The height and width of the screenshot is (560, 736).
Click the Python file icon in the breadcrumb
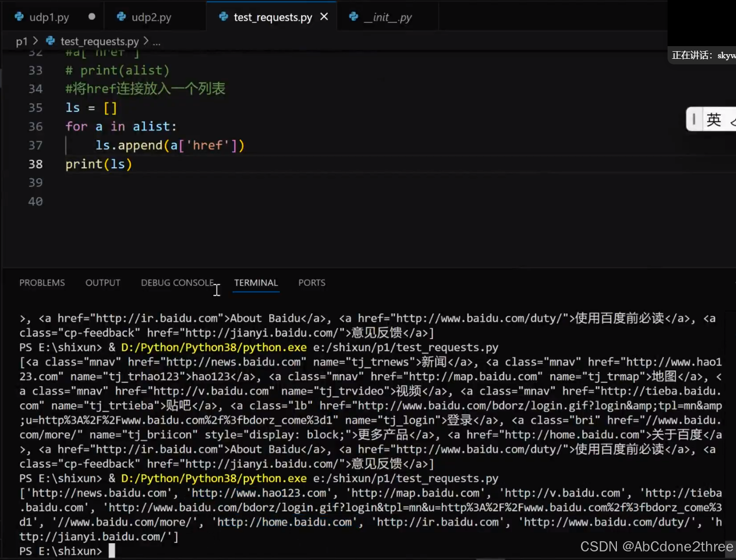click(49, 41)
